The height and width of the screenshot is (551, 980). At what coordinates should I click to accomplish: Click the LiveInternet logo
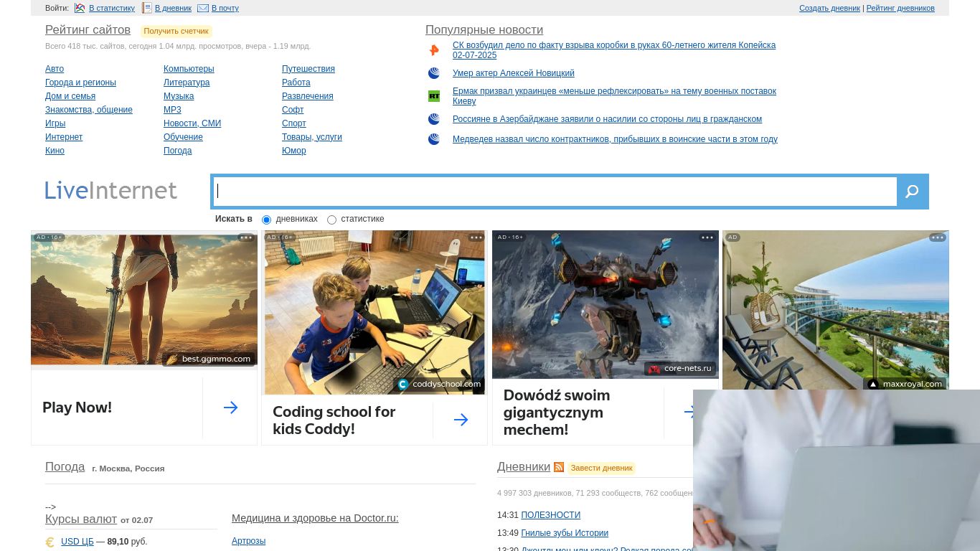(x=111, y=190)
